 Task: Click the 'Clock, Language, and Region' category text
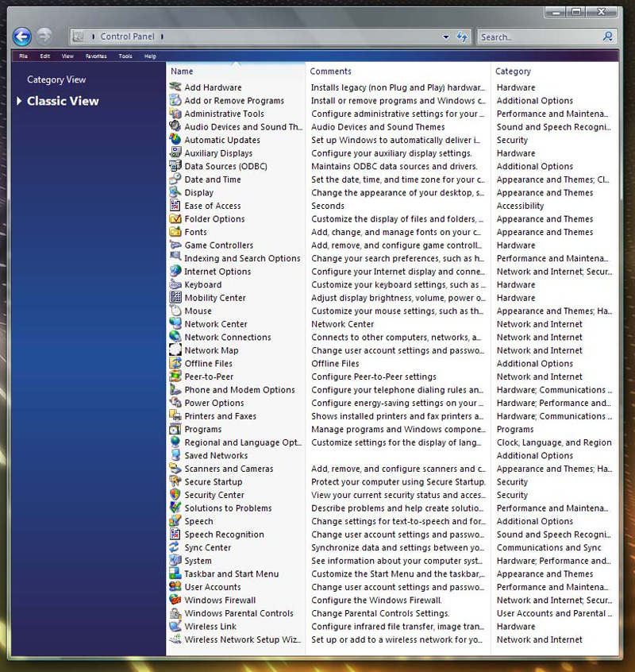(554, 442)
